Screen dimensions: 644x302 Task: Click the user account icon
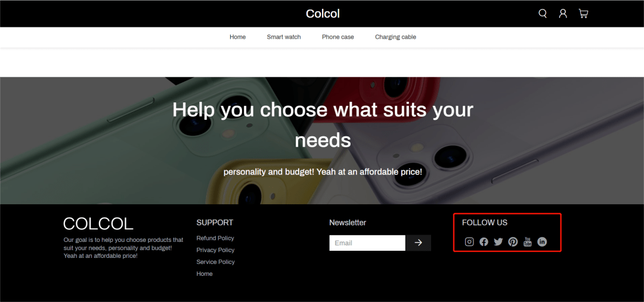click(563, 14)
